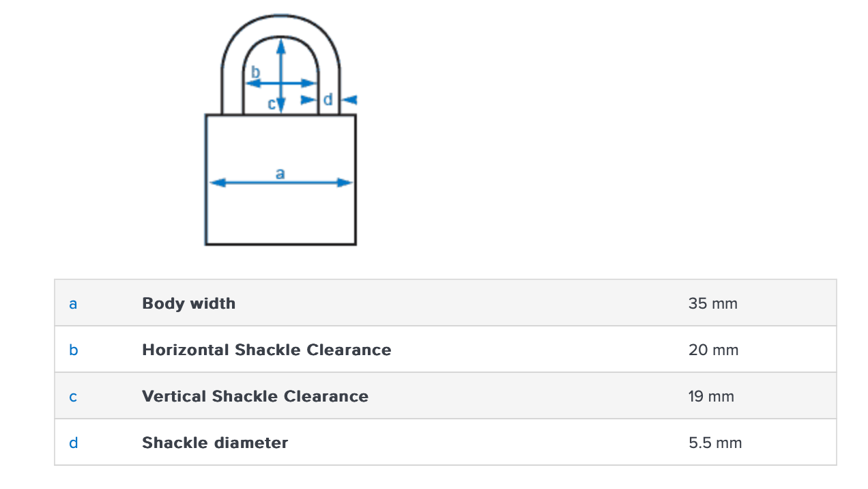Screen dimensions: 868x489
Task: Click the 20 mm value
Action: 713,350
